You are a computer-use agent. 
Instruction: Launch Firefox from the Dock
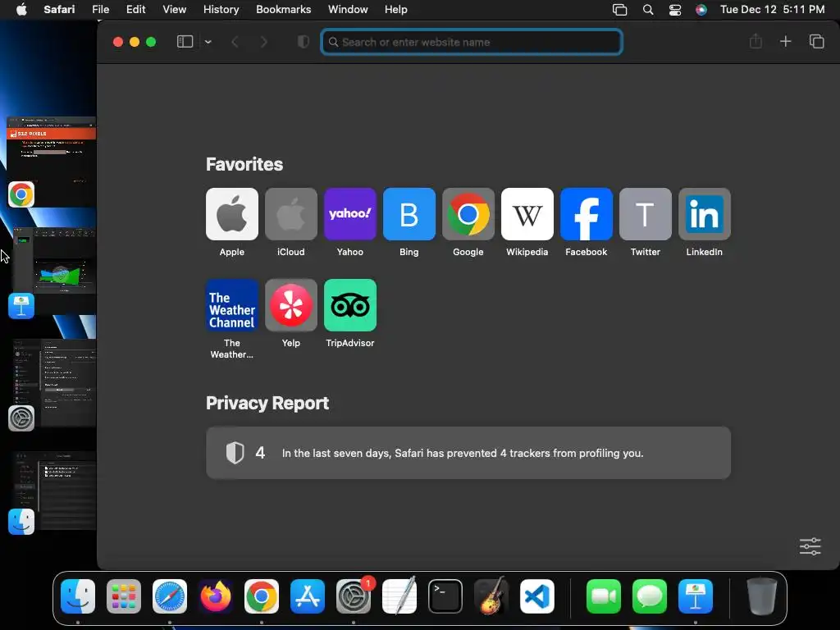click(216, 596)
